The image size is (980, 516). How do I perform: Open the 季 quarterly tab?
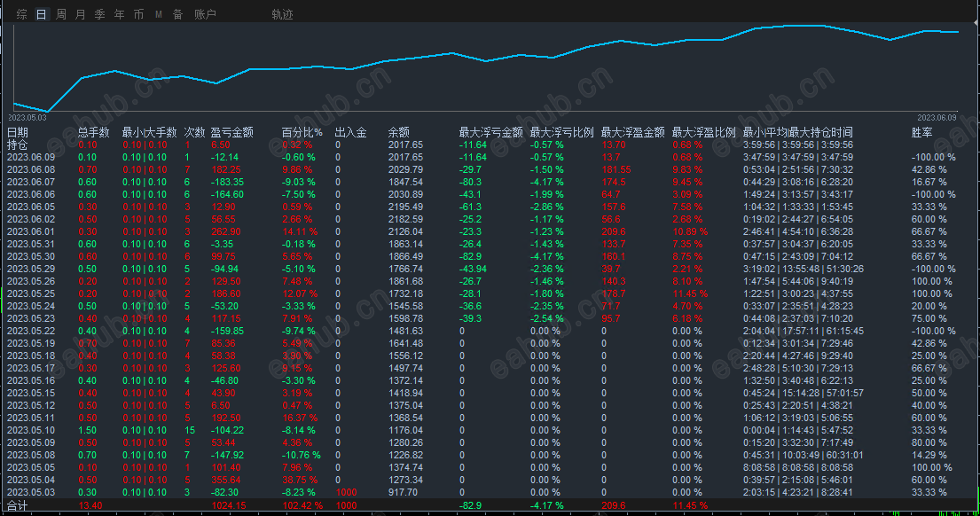100,14
